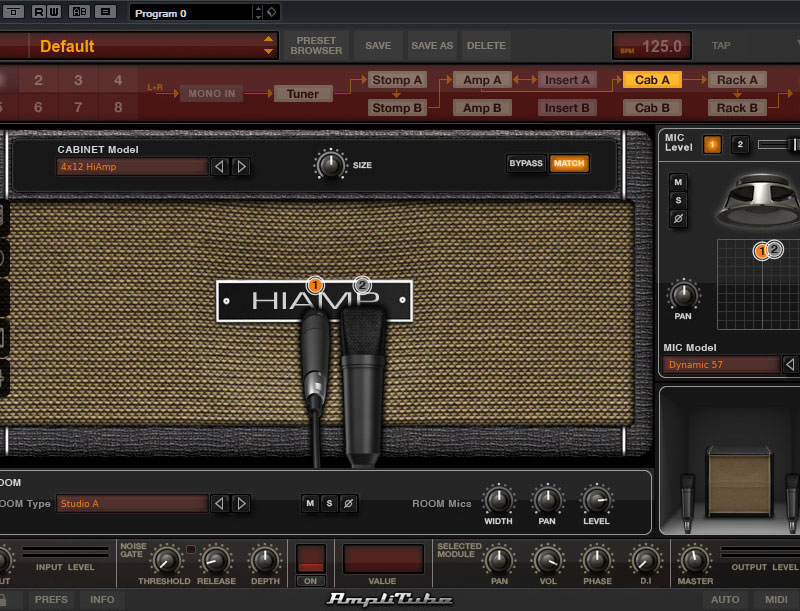Screen dimensions: 800x611
Task: Click the cabinet SIZE knob
Action: pyautogui.click(x=330, y=165)
